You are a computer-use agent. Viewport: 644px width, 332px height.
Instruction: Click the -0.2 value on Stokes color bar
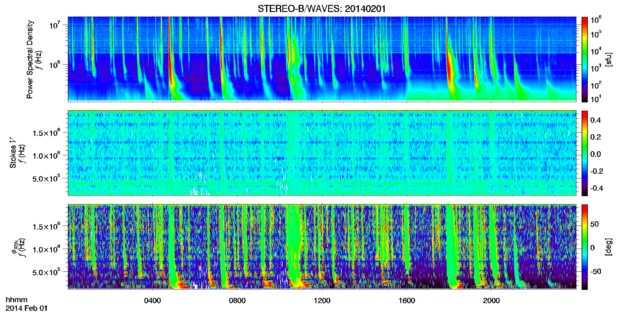[x=597, y=171]
